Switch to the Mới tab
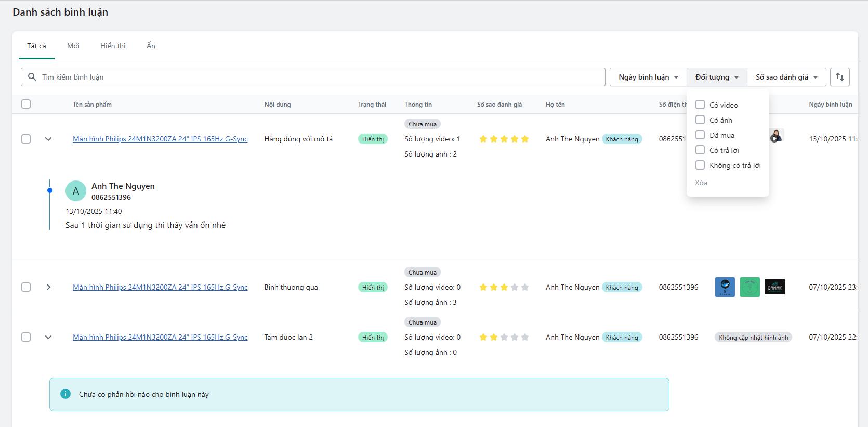 click(x=73, y=46)
